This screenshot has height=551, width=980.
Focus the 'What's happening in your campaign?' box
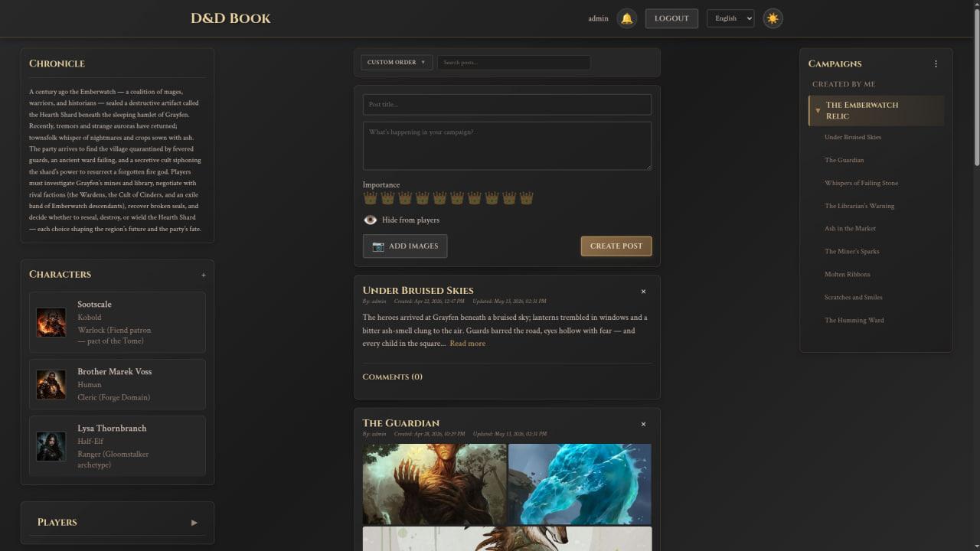(x=507, y=146)
